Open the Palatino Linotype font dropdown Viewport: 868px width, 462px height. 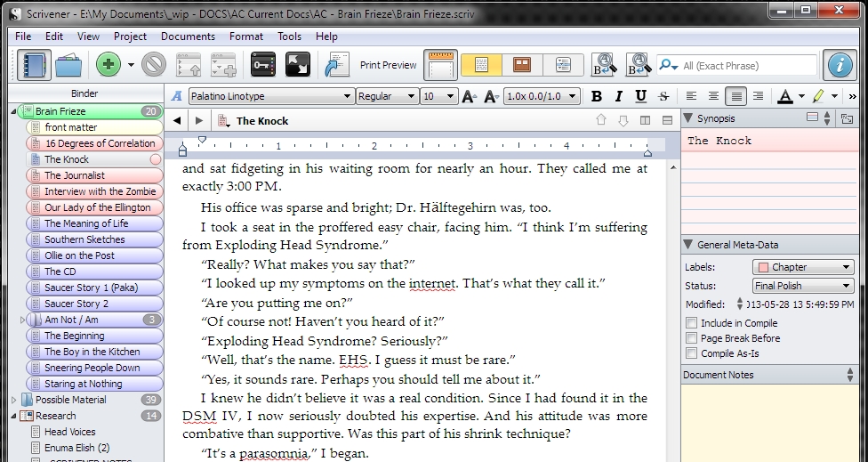tap(271, 96)
